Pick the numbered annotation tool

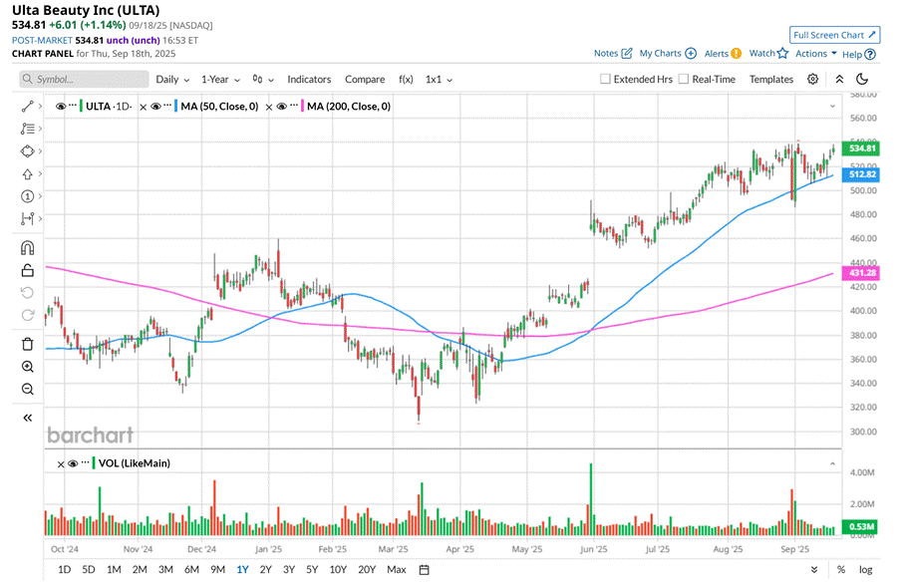click(27, 196)
